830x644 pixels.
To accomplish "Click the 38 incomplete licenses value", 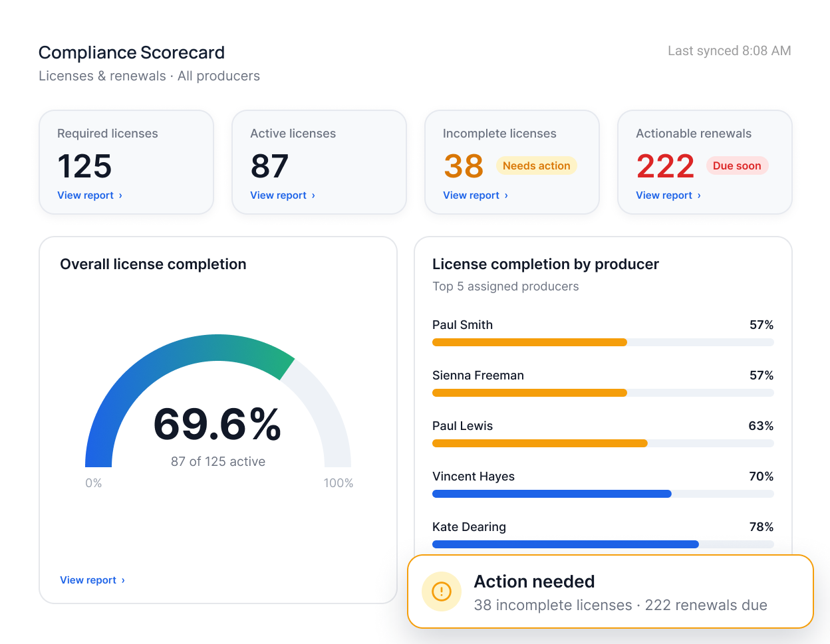I will [x=464, y=166].
